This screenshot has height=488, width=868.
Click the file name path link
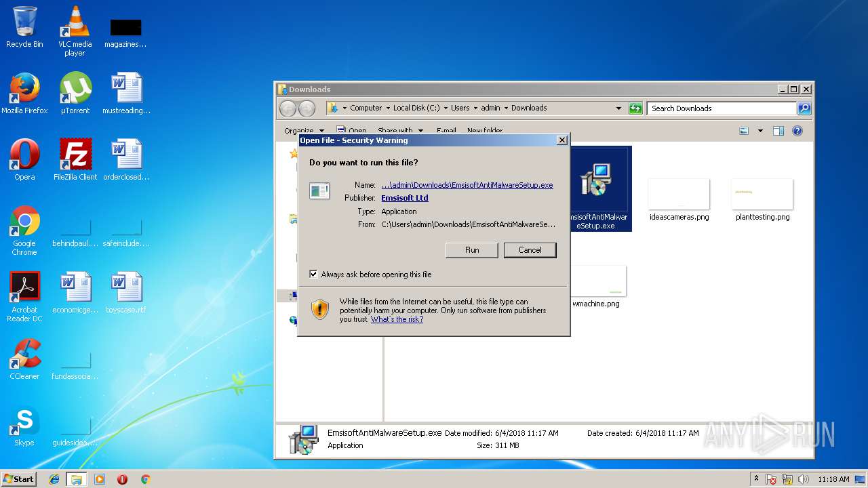tap(467, 185)
